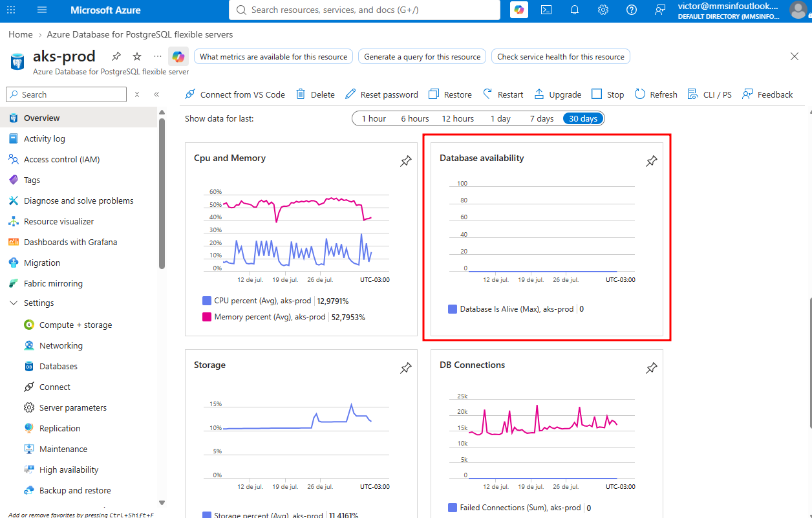
Task: Pin the DB Connections chart
Action: click(651, 368)
